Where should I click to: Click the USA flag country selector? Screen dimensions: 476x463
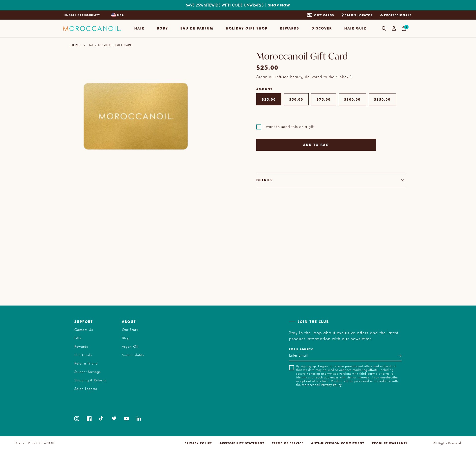(118, 15)
